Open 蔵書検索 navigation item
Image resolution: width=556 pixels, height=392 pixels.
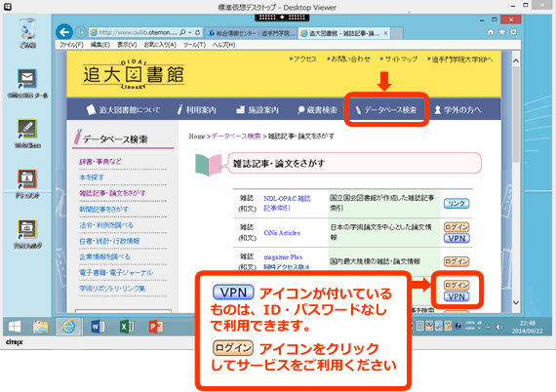coord(317,110)
